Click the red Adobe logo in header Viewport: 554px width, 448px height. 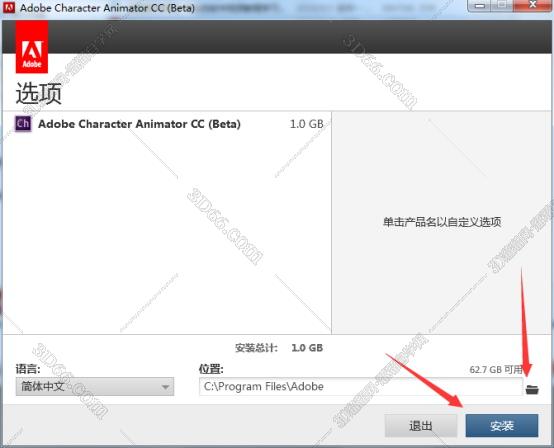click(x=32, y=47)
